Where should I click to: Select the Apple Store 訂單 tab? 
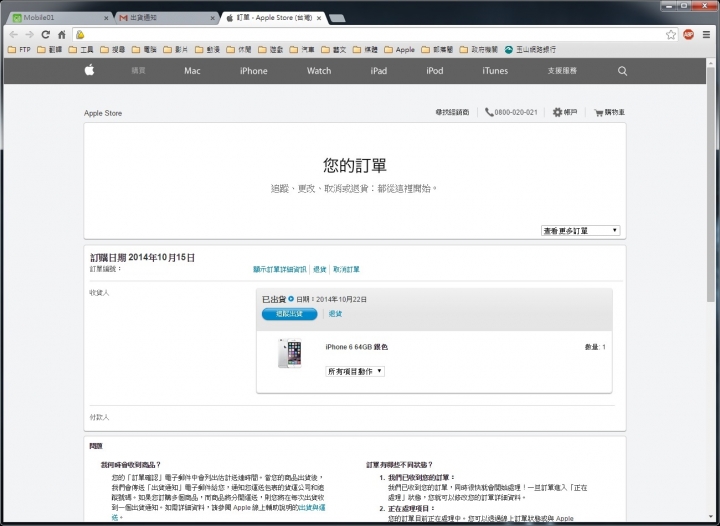[274, 18]
